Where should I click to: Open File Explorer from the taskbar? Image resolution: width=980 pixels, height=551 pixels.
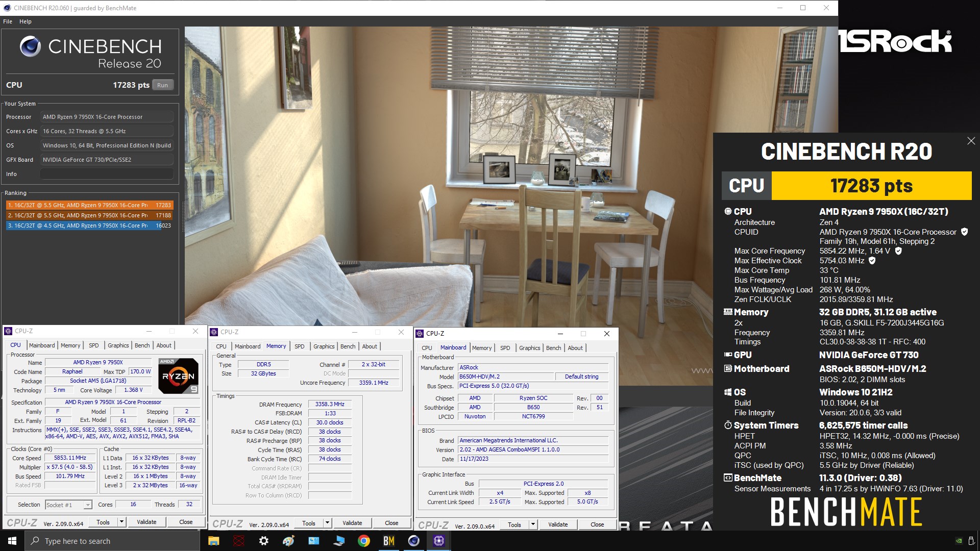coord(213,541)
